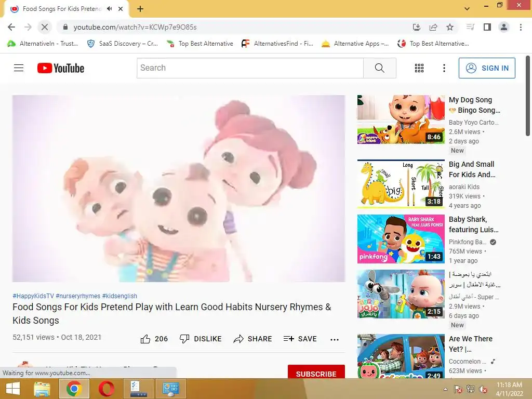Image resolution: width=532 pixels, height=399 pixels.
Task: Click Chrome icon in taskbar
Action: [x=74, y=389]
